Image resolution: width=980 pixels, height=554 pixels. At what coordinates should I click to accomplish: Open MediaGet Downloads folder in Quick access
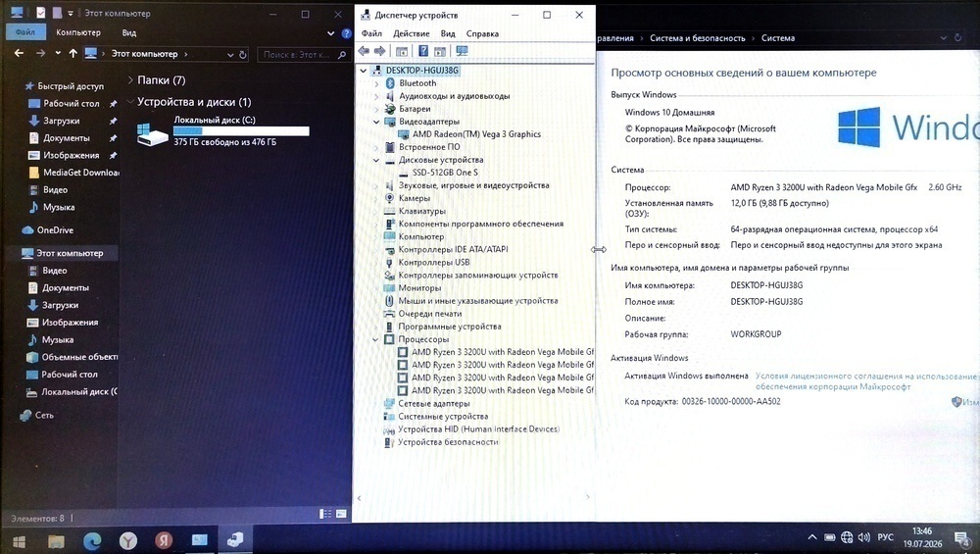[x=80, y=173]
